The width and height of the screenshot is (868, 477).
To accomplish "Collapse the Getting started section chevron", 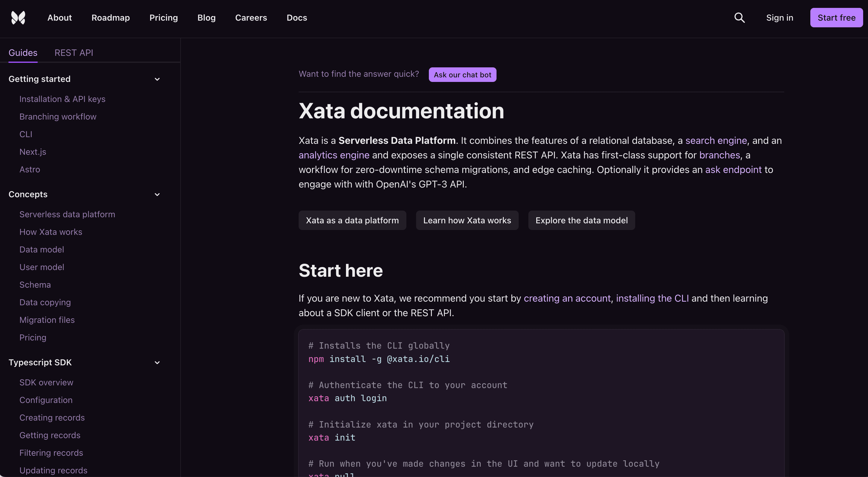I will [x=157, y=79].
